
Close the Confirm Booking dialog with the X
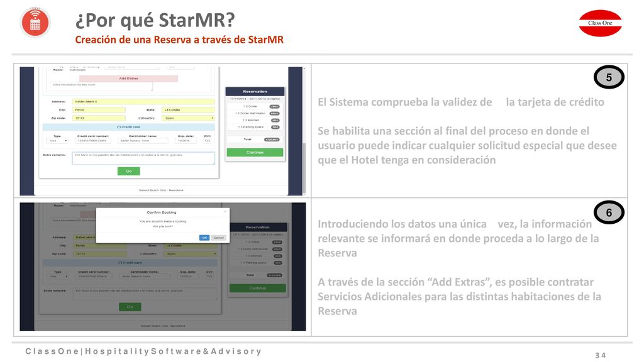(225, 212)
